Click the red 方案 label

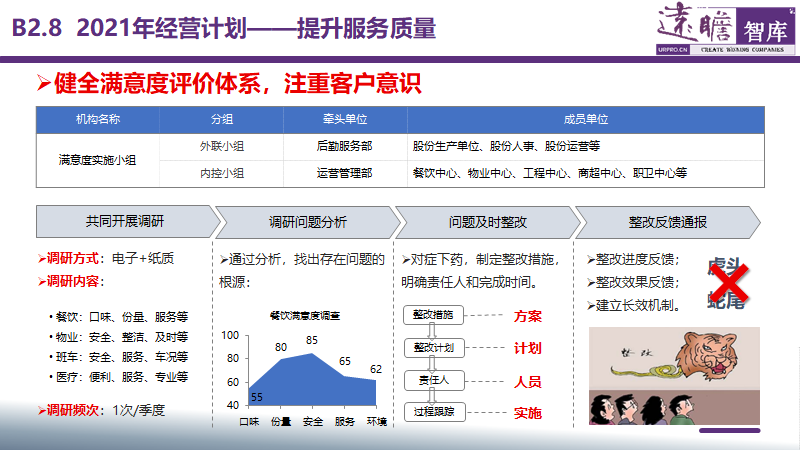[528, 316]
